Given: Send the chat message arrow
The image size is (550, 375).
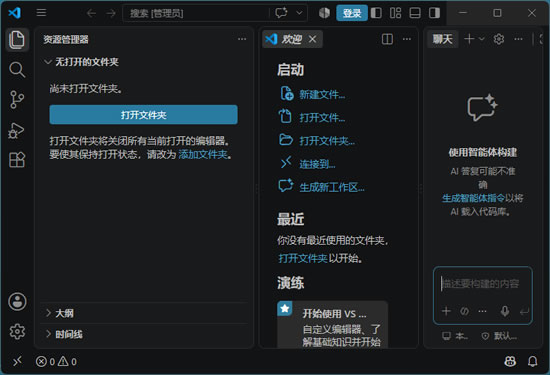Looking at the screenshot, I should pos(524,311).
